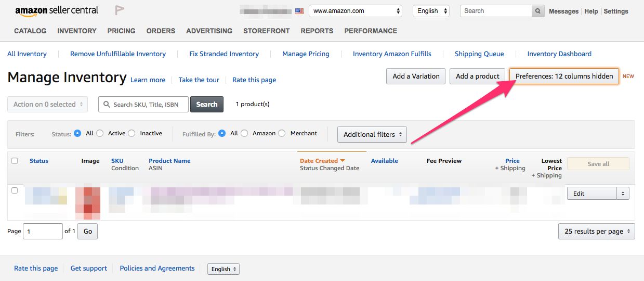Click the Learn more link
644x281 pixels.
[148, 80]
